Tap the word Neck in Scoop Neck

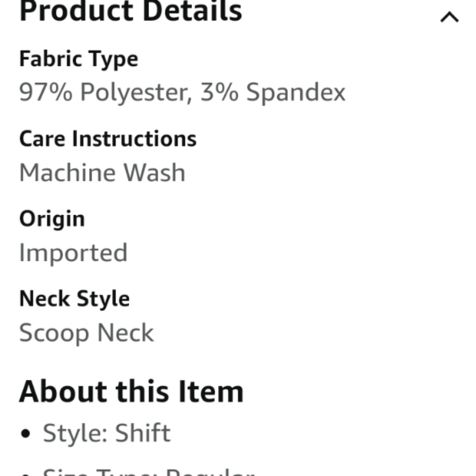(126, 333)
